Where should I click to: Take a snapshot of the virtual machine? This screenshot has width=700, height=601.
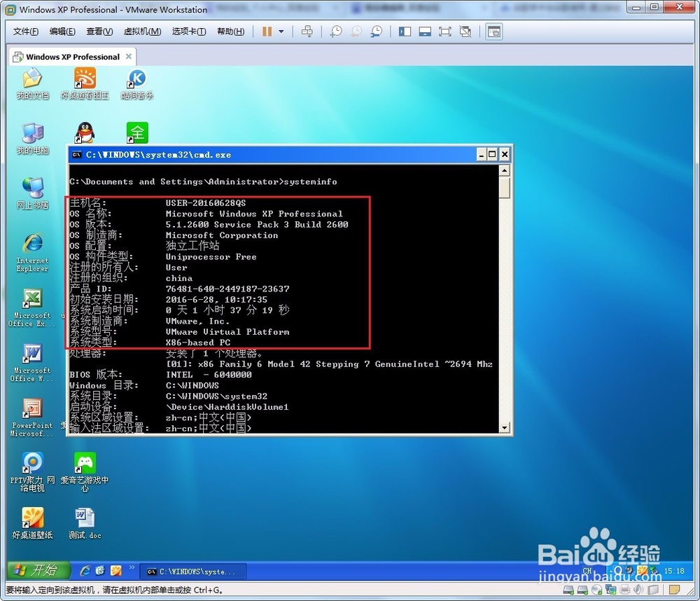(x=336, y=32)
